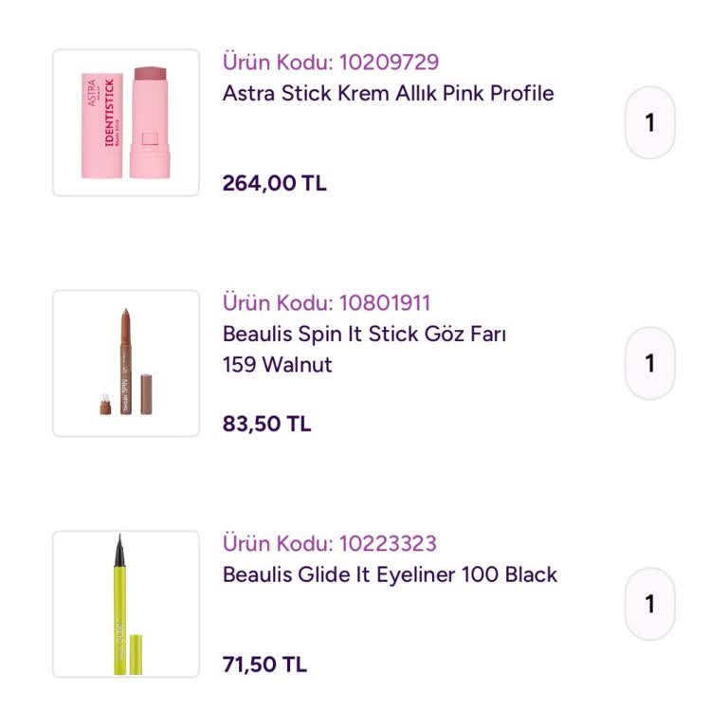The image size is (728, 728).
Task: Click the 159 Walnut shade text
Action: (277, 365)
